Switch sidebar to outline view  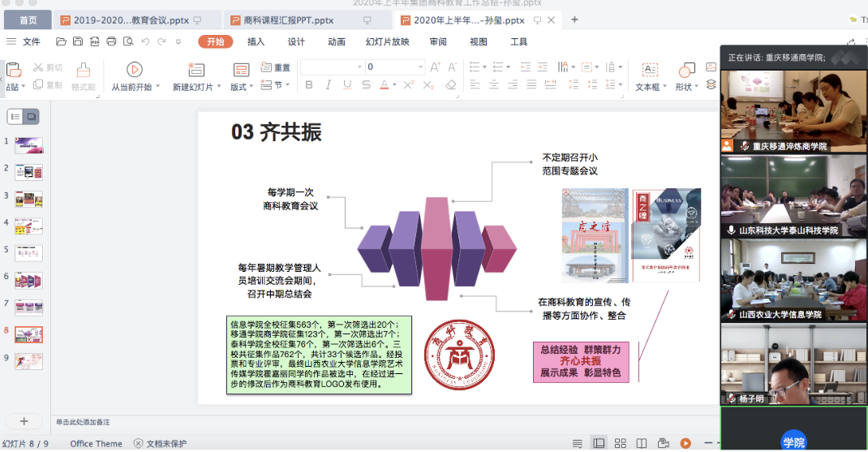pyautogui.click(x=15, y=117)
